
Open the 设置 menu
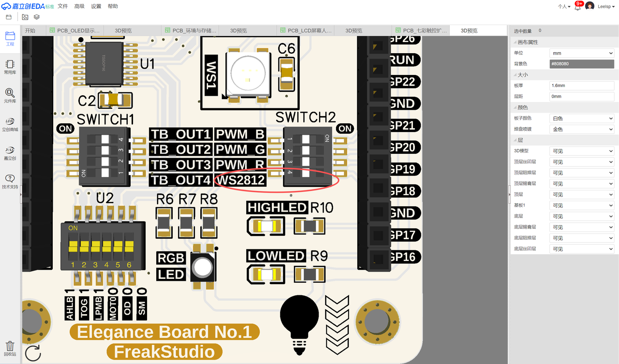[x=96, y=6]
